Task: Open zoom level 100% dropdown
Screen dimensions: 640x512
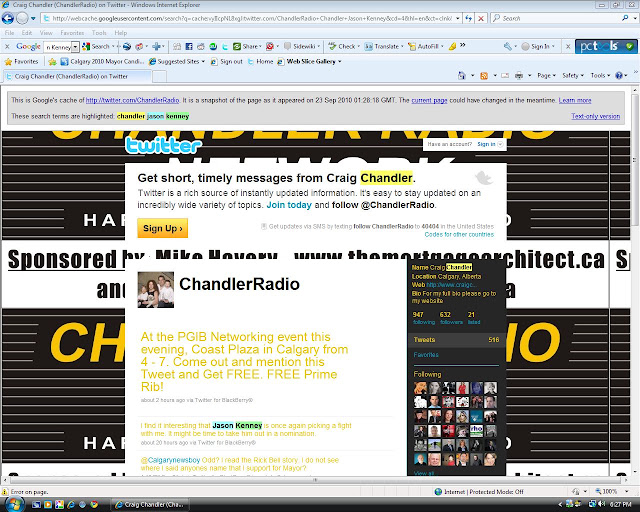Action: pyautogui.click(x=626, y=492)
